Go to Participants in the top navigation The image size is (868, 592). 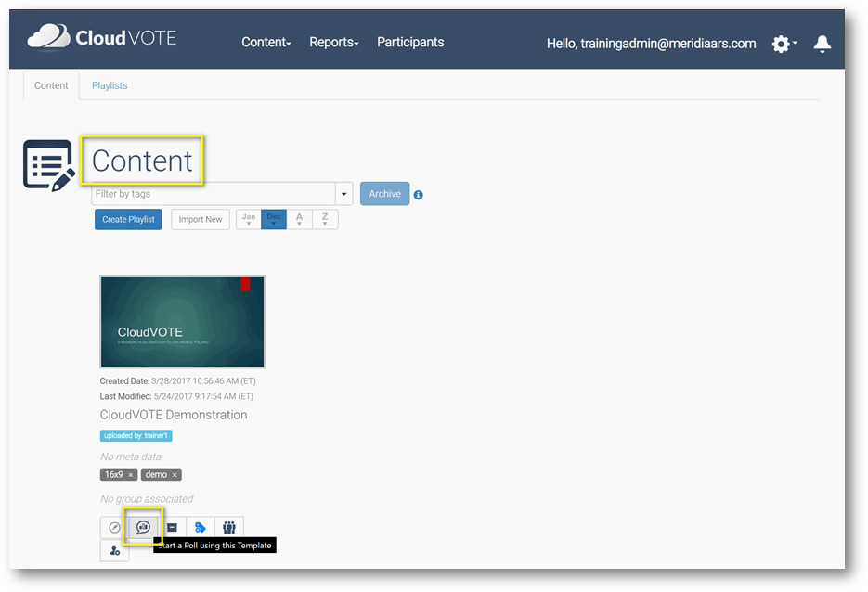coord(410,42)
